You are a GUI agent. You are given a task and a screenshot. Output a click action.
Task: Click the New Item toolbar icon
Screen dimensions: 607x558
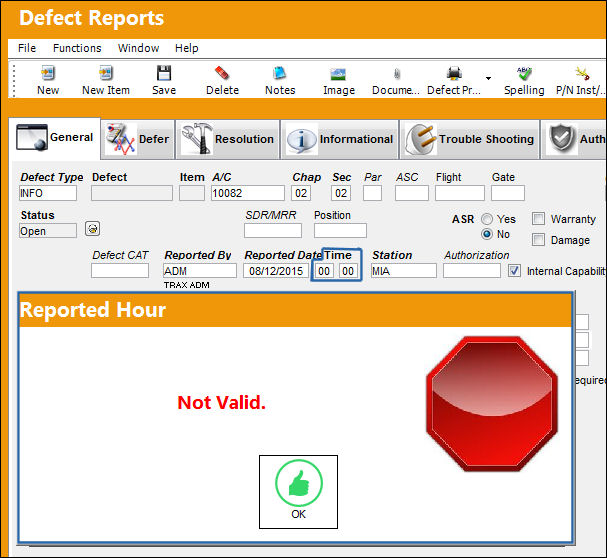click(105, 73)
